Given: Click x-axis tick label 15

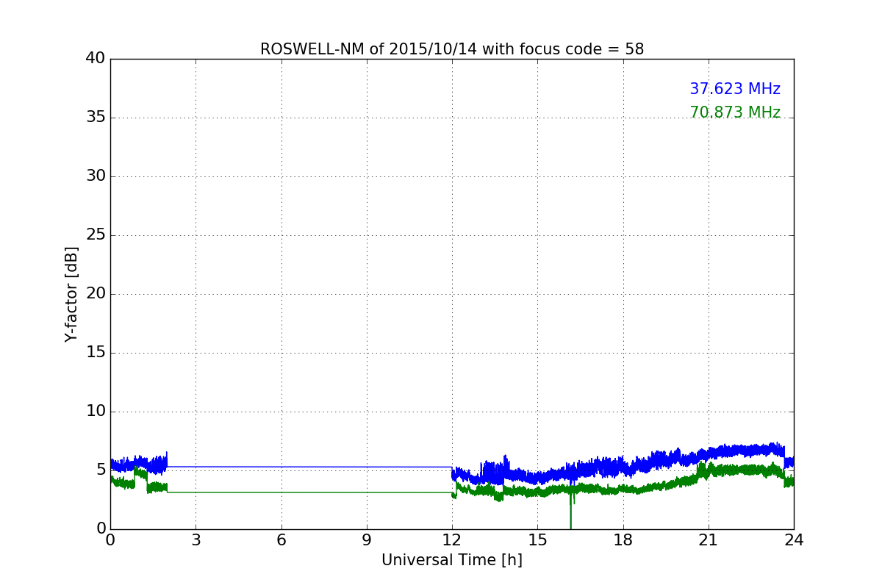Looking at the screenshot, I should 537,540.
